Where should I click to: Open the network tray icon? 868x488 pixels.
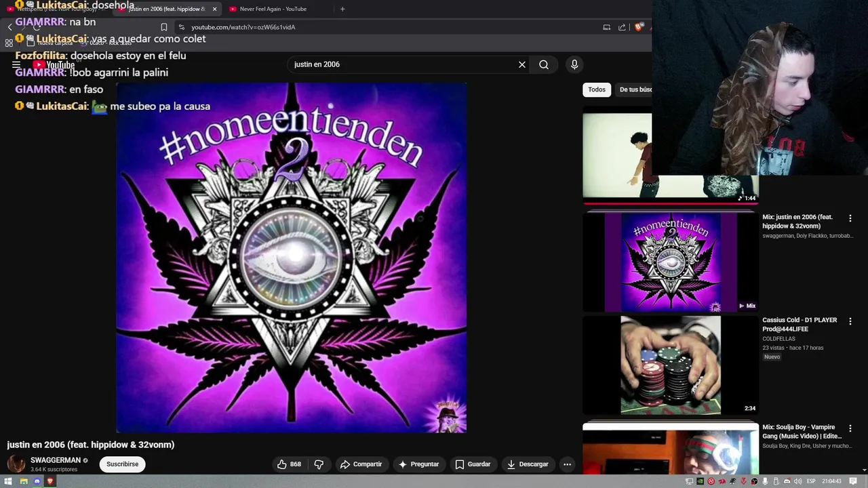point(689,481)
